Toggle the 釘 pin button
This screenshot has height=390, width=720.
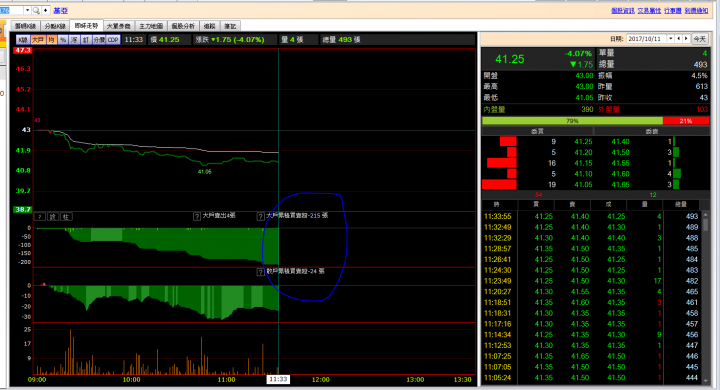[x=86, y=40]
